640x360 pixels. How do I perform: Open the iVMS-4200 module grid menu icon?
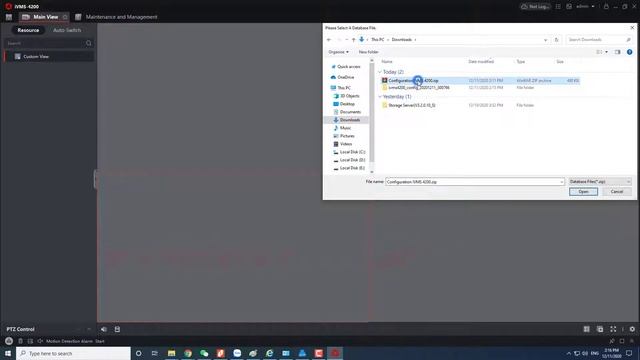pos(9,17)
